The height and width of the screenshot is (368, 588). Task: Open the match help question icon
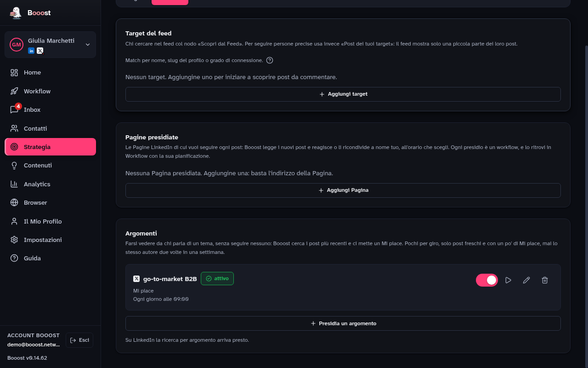(270, 60)
